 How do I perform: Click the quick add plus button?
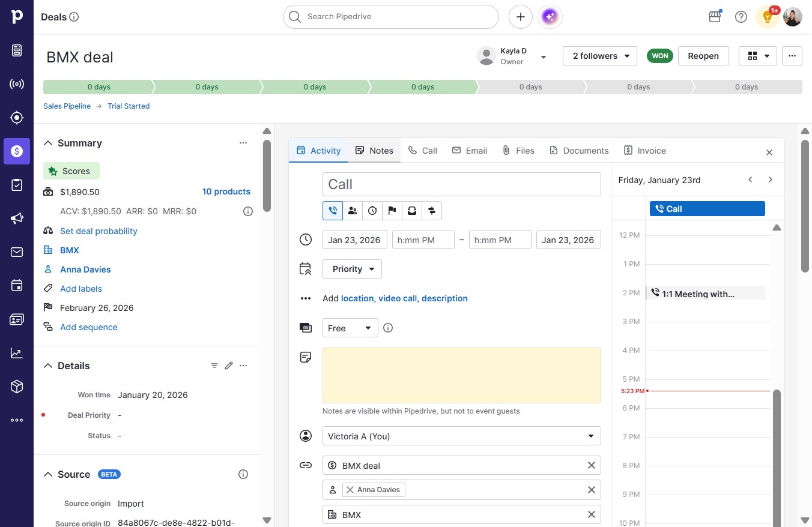point(521,17)
